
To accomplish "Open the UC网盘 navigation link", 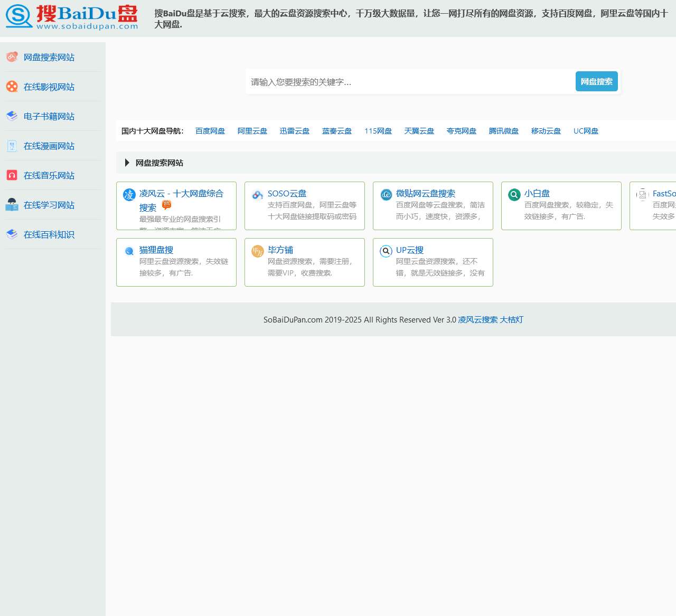I will 586,131.
